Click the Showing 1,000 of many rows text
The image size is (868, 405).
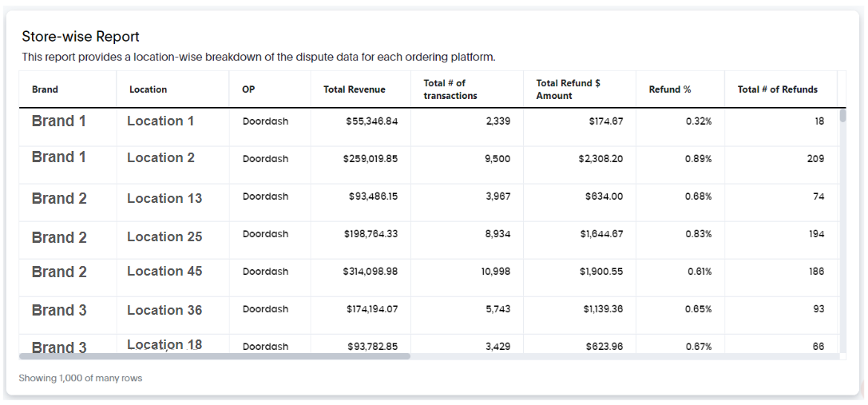click(81, 379)
